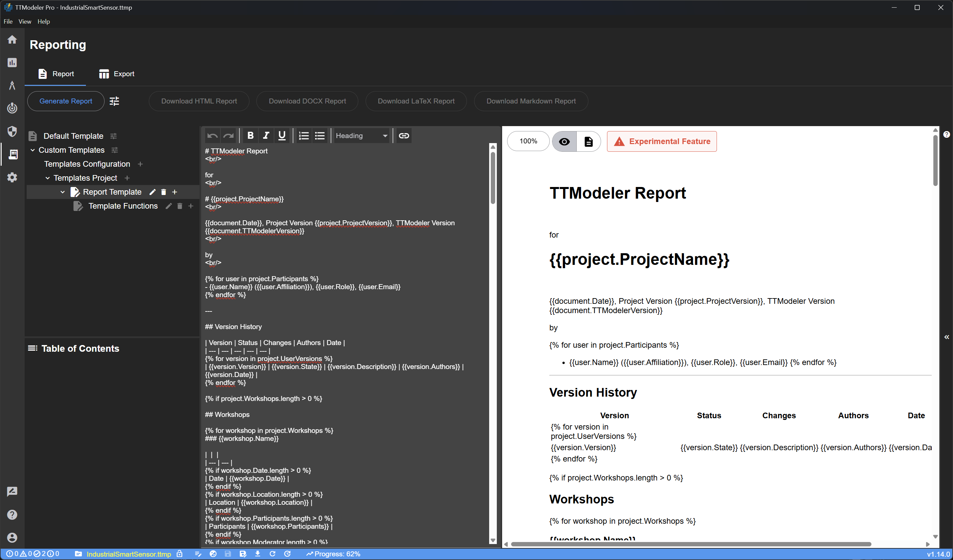Open the risk target sidebar icon

(x=12, y=108)
